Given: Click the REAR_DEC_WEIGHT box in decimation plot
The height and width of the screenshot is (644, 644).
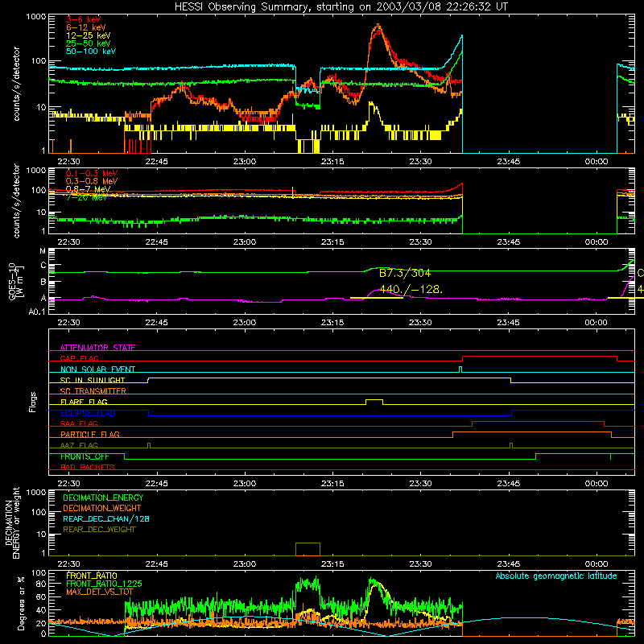Looking at the screenshot, I should (308, 549).
